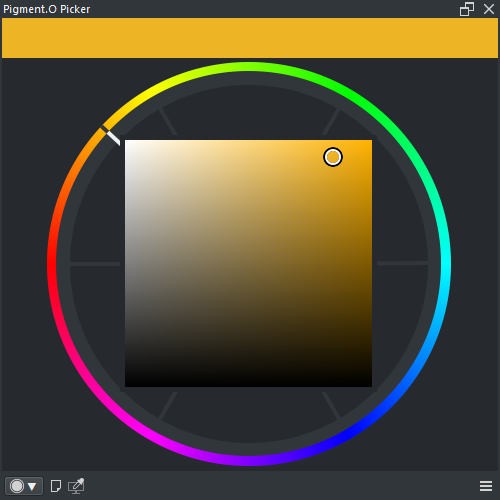This screenshot has width=500, height=500.
Task: Select black at the square's bottom edge
Action: pyautogui.click(x=248, y=385)
